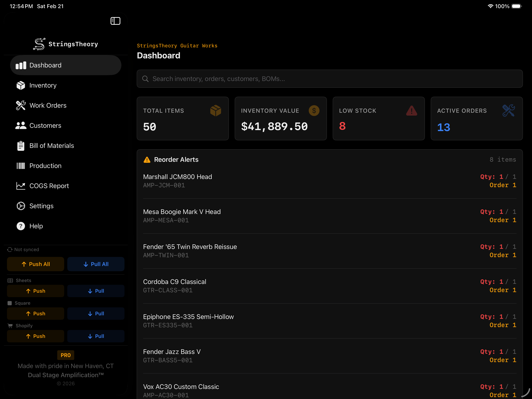Click the Pull All button
This screenshot has width=532, height=399.
click(96, 264)
